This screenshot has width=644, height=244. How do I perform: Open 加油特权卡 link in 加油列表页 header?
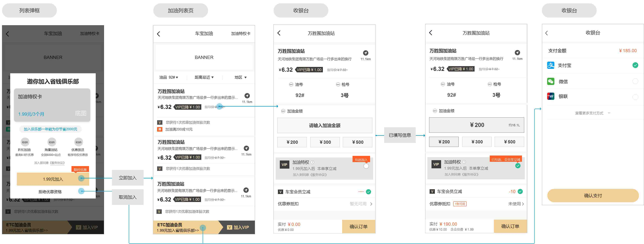pos(241,34)
